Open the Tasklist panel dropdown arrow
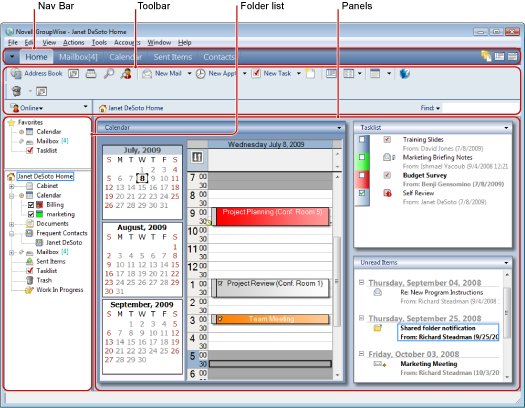 [x=506, y=128]
